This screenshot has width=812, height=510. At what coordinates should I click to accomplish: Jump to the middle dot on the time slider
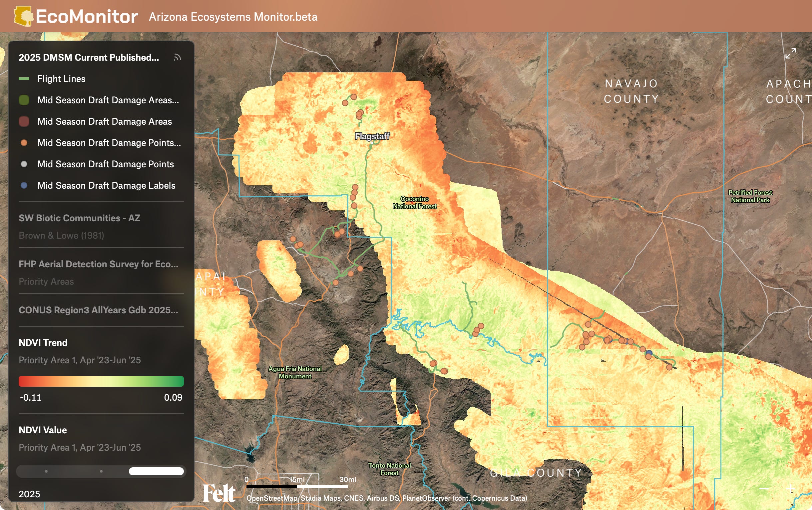coord(101,471)
